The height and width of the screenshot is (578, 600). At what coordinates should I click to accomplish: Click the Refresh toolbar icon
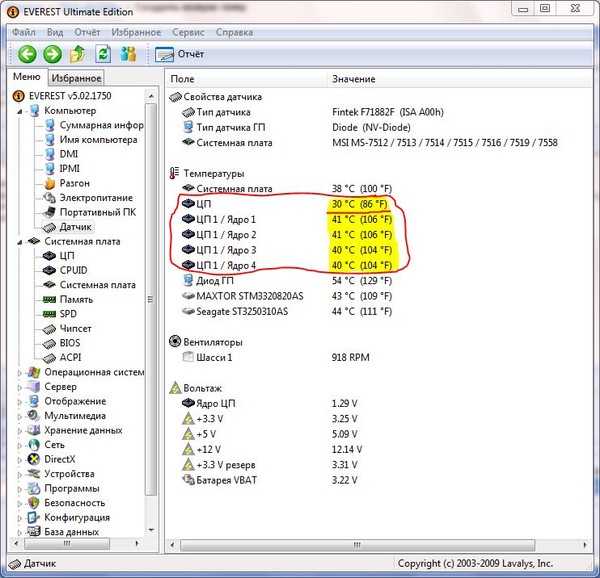click(x=103, y=54)
